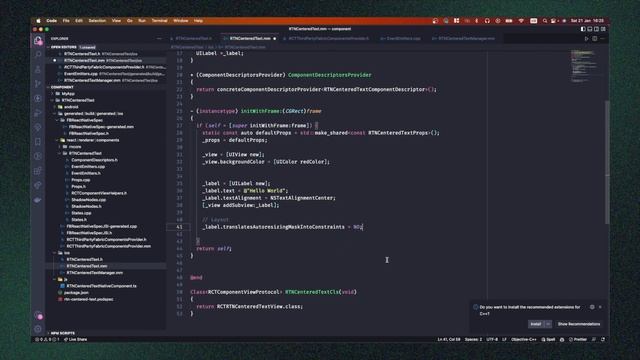This screenshot has height=360, width=640.
Task: Open ShadowNodes.cpp in explorer
Action: [x=89, y=200]
